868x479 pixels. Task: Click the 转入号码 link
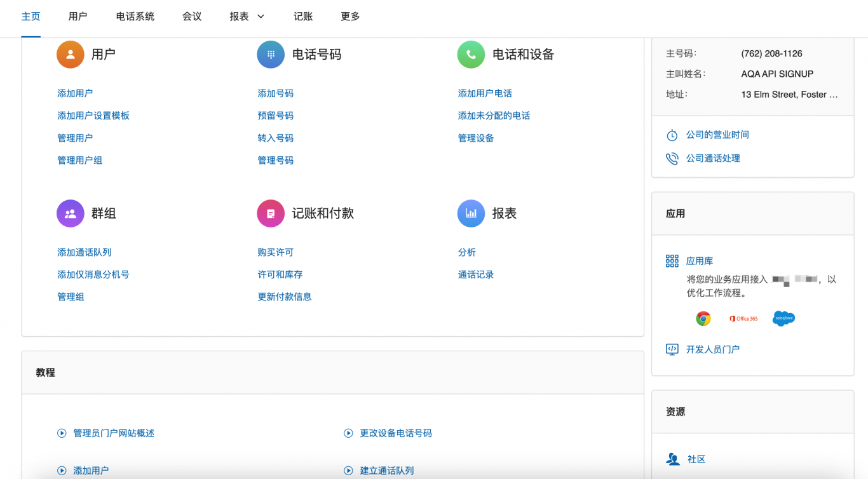coord(276,138)
